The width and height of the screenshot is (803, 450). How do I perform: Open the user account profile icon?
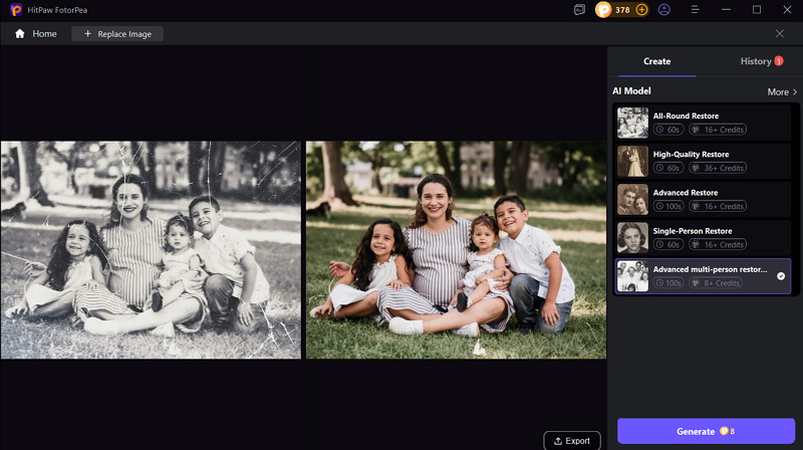[664, 10]
